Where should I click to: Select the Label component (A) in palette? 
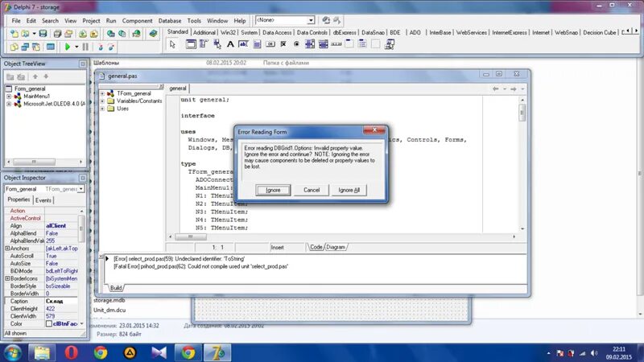click(x=230, y=44)
